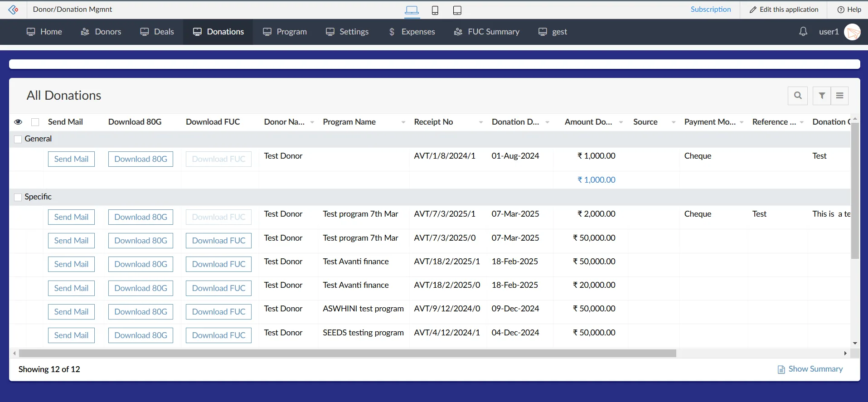Open the Donation Date column dropdown

(548, 122)
